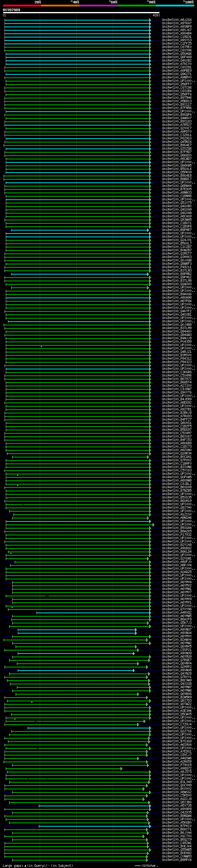The image size is (197, 868).
Task: Select the UniRef100_Q45NI6 hit label
Action: point(177,142)
